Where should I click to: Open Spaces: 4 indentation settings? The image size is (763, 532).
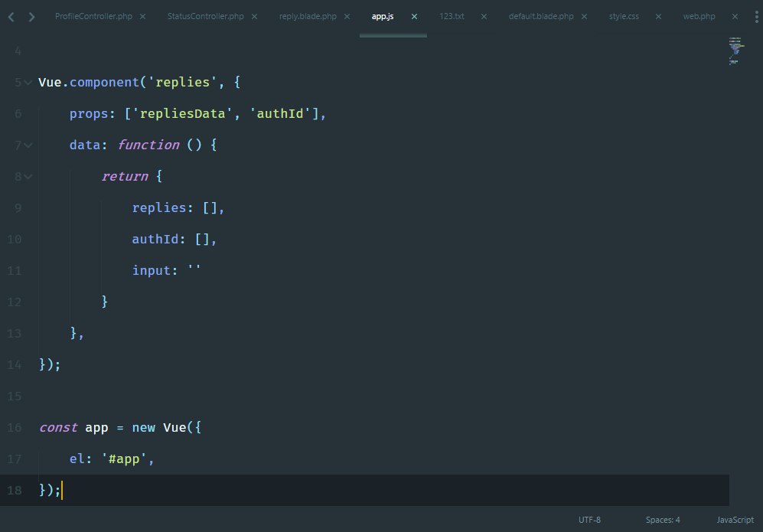pyautogui.click(x=663, y=520)
